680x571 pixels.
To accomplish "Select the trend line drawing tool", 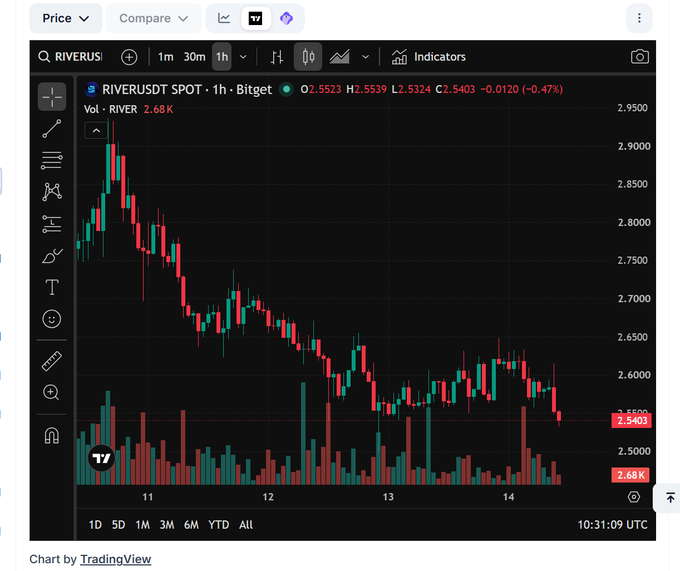I will tap(52, 128).
